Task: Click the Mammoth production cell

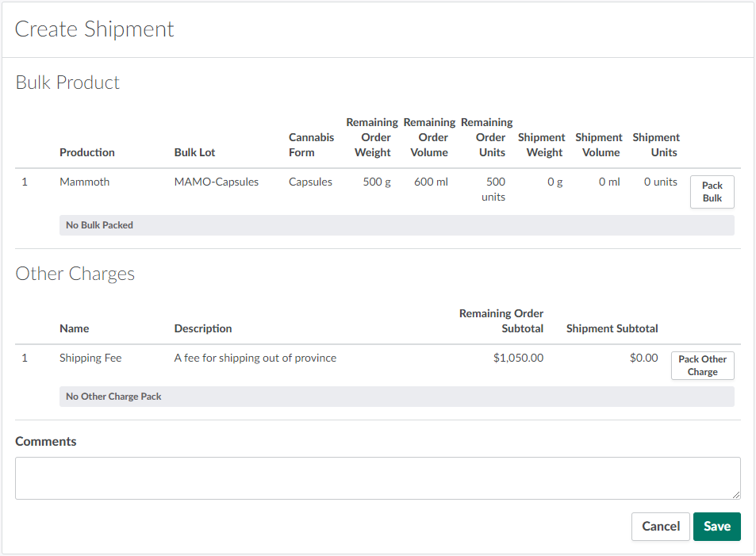Action: (x=84, y=182)
